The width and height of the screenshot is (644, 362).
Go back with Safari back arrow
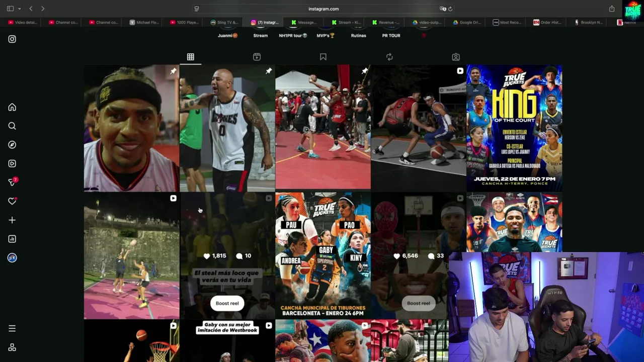pyautogui.click(x=31, y=9)
